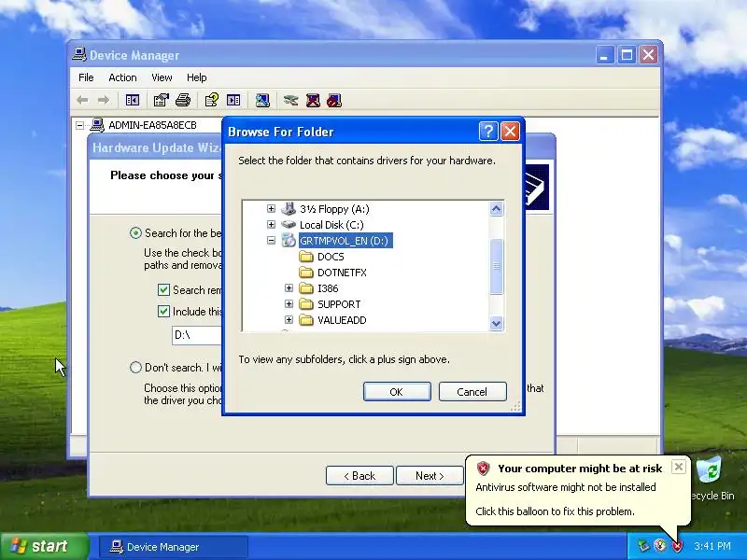Viewport: 747px width, 560px height.
Task: Expand the VALUEADD folder node
Action: pos(289,319)
